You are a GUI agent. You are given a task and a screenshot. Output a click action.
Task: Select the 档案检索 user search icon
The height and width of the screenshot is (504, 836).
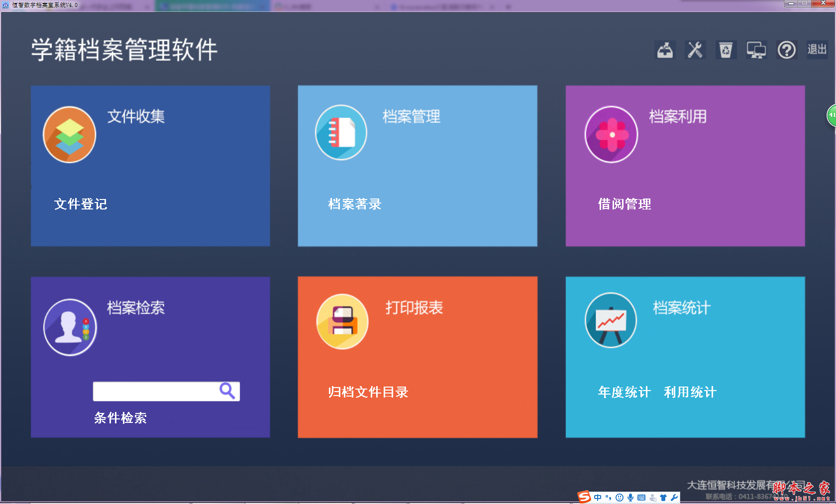[70, 326]
